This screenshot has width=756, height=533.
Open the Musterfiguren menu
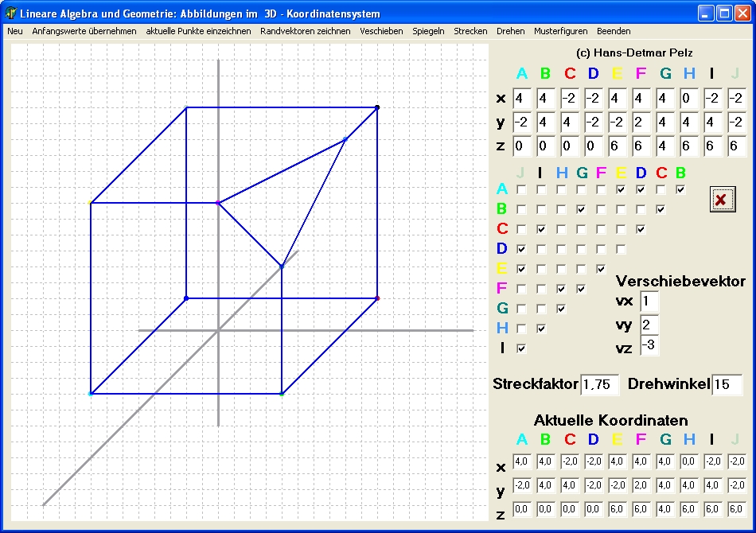tap(560, 31)
